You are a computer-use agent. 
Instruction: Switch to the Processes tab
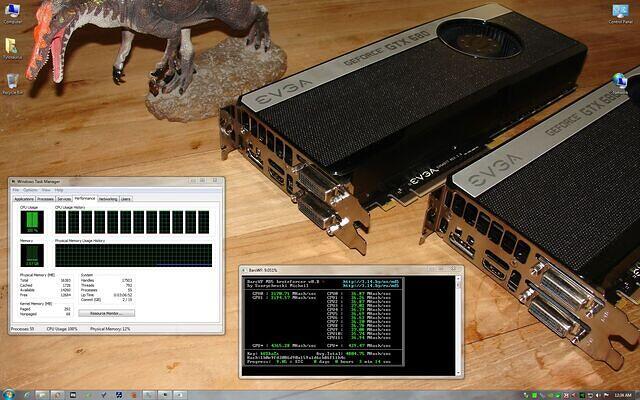click(45, 199)
